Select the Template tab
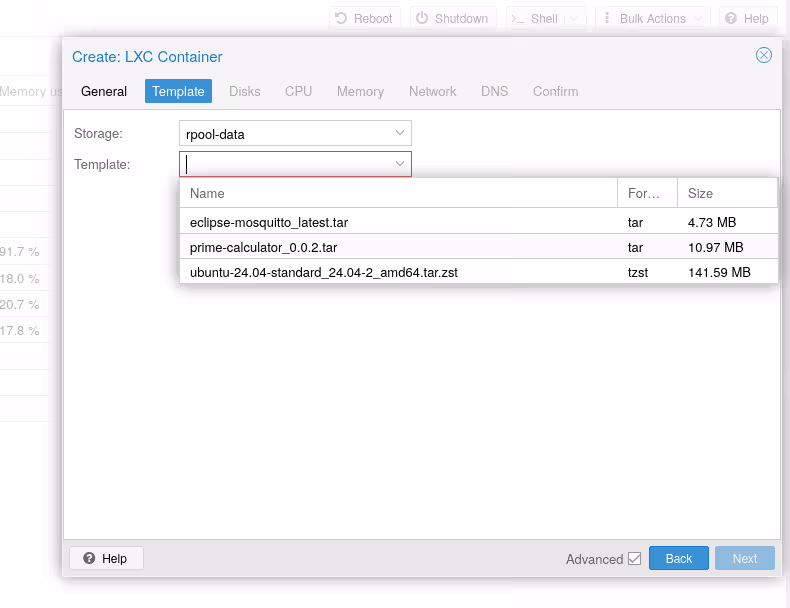The height and width of the screenshot is (608, 790). click(178, 91)
